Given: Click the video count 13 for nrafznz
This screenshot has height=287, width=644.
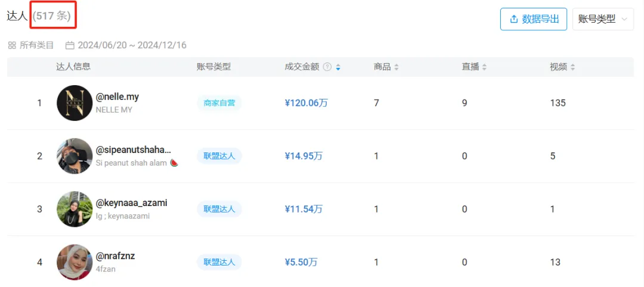Looking at the screenshot, I should point(555,263).
